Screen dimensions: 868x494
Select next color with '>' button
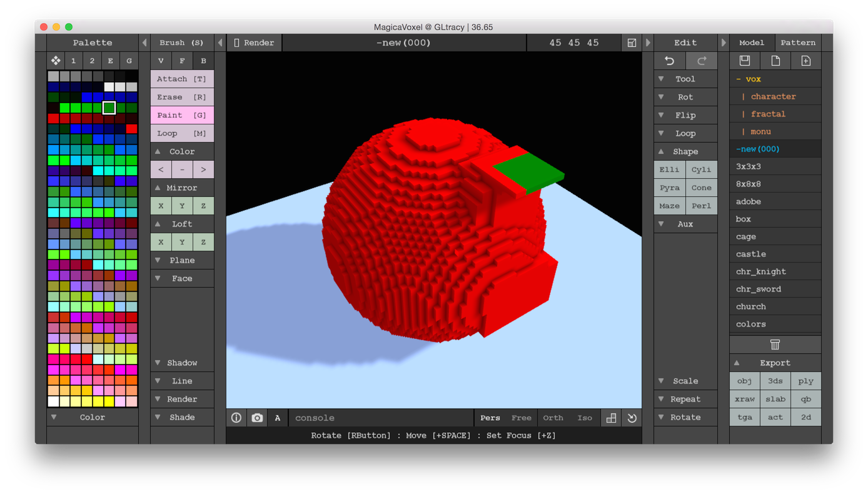click(x=203, y=169)
